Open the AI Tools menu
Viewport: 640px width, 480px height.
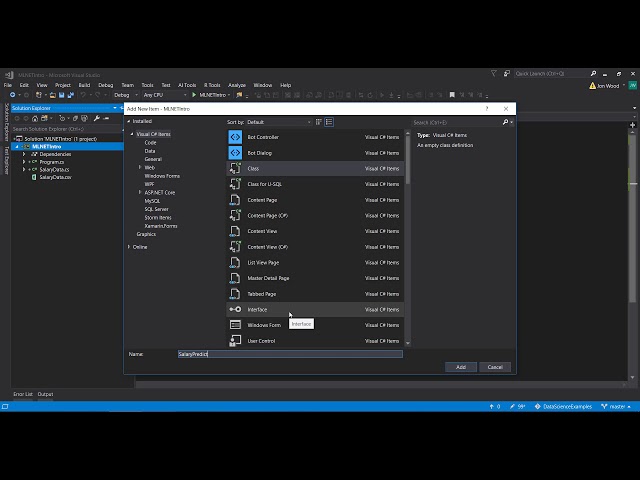pos(187,85)
